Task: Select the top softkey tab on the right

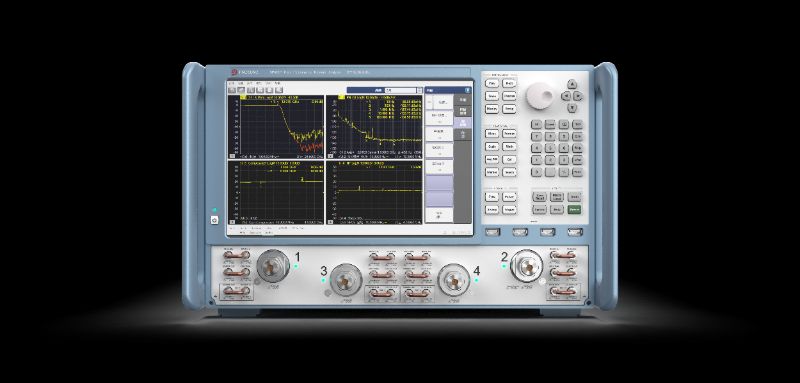Action: (463, 100)
